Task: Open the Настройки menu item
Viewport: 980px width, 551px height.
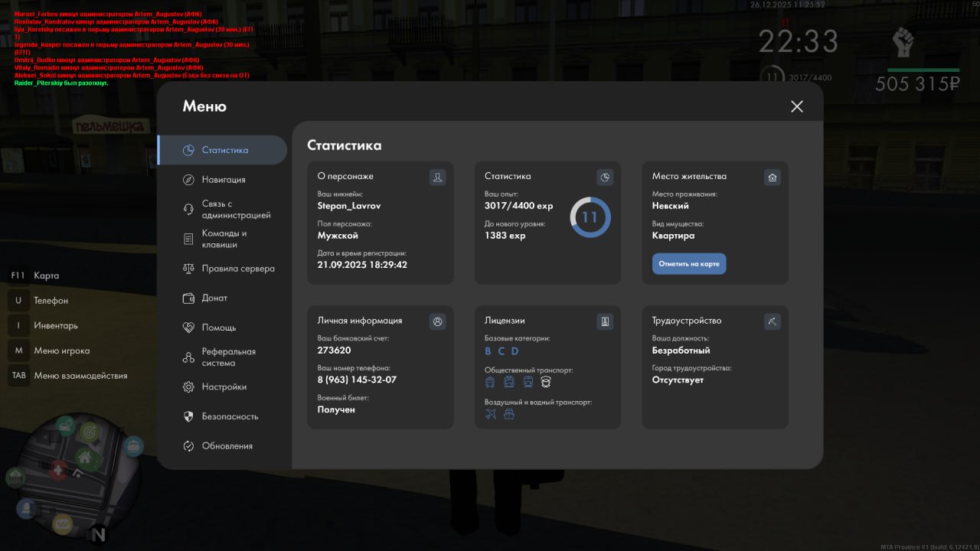Action: [x=224, y=387]
